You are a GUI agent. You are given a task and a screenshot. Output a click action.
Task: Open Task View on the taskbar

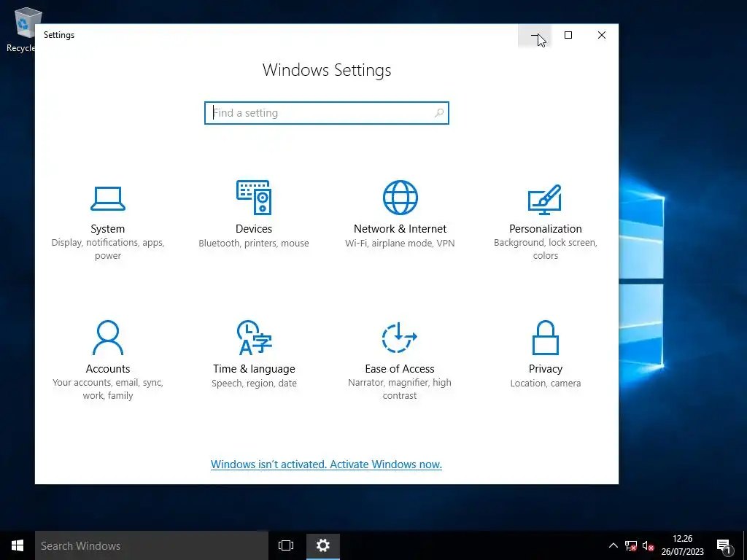point(286,545)
